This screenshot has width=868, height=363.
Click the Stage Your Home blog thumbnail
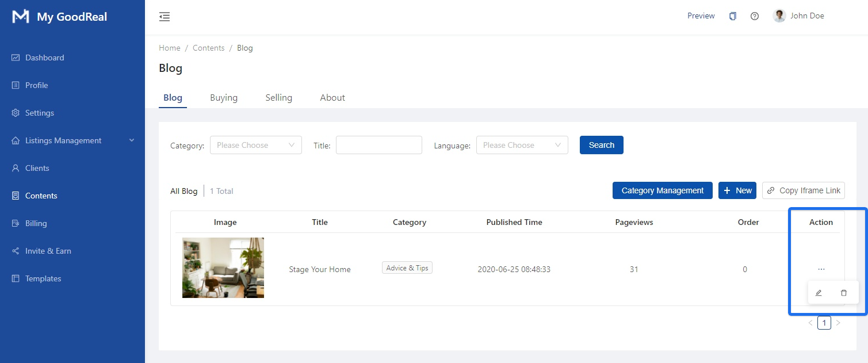coord(223,268)
